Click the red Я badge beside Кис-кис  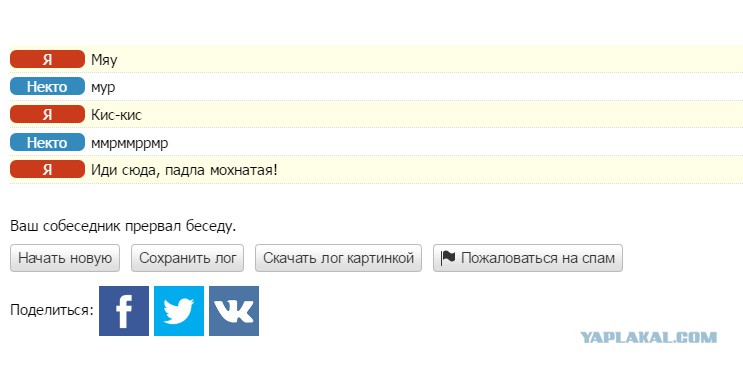[47, 114]
